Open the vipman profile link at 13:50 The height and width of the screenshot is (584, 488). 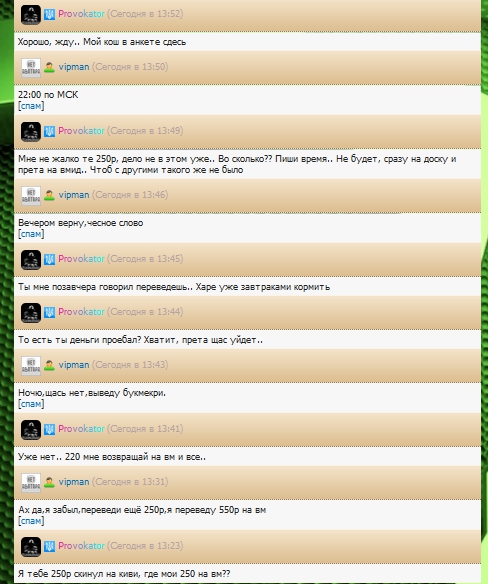(74, 67)
